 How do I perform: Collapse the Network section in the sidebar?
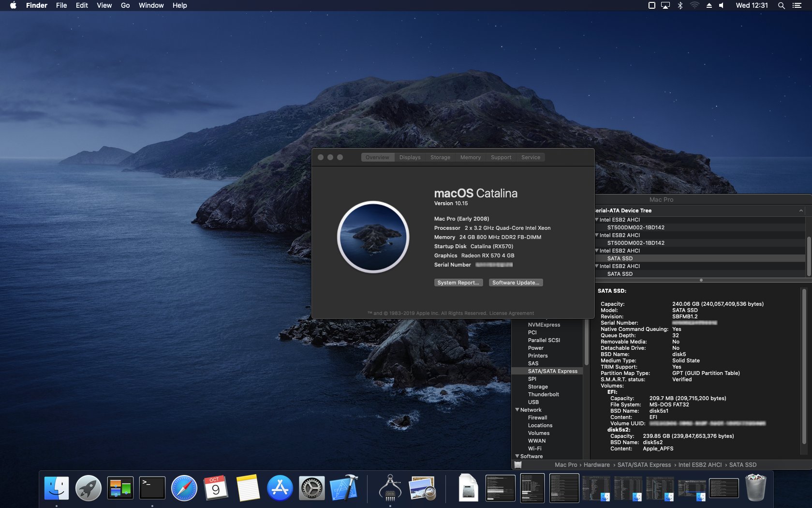[x=517, y=410]
